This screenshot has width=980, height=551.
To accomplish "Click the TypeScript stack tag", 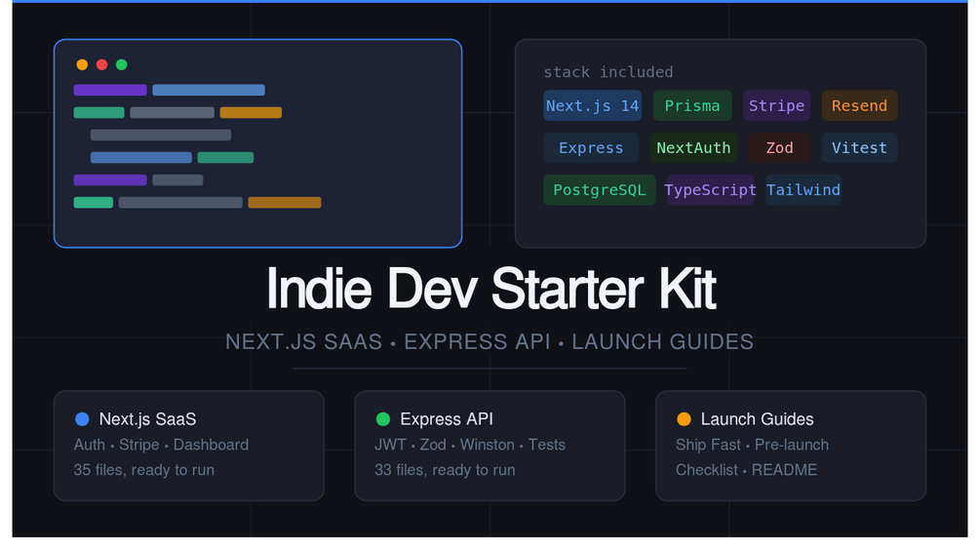I will tap(710, 190).
